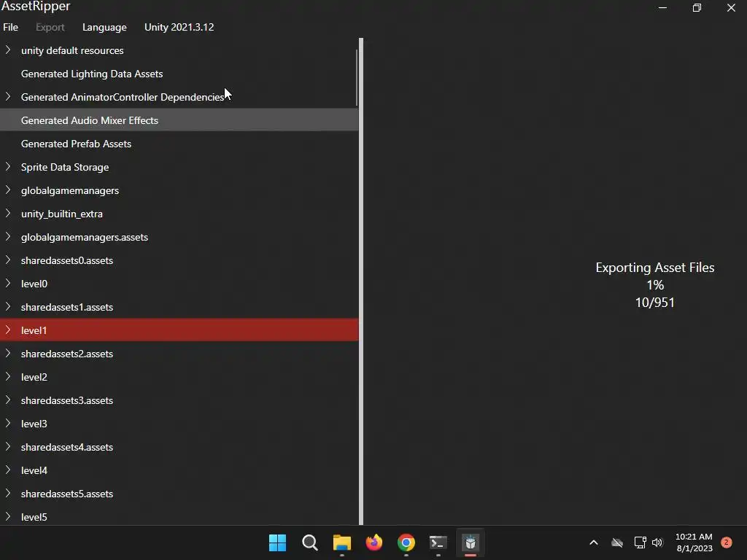Viewport: 747px width, 560px height.
Task: Click the tree panel vertical scrollbar thumb
Action: 356,77
